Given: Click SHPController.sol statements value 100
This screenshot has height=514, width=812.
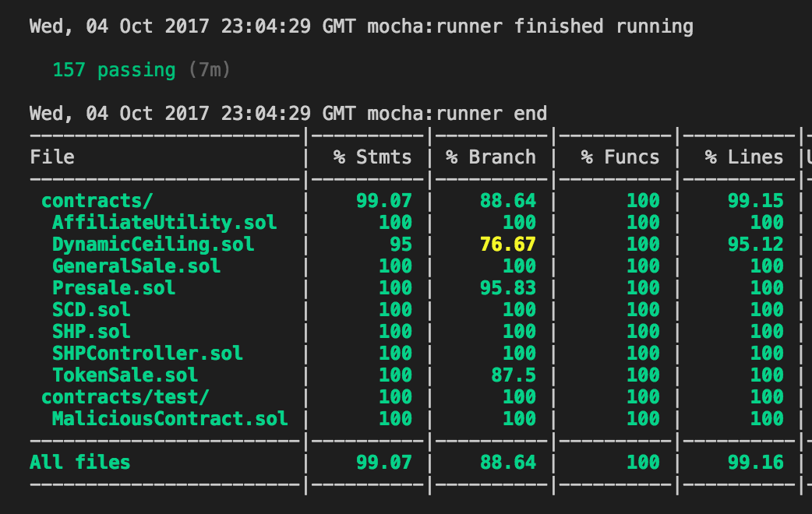Looking at the screenshot, I should [396, 353].
